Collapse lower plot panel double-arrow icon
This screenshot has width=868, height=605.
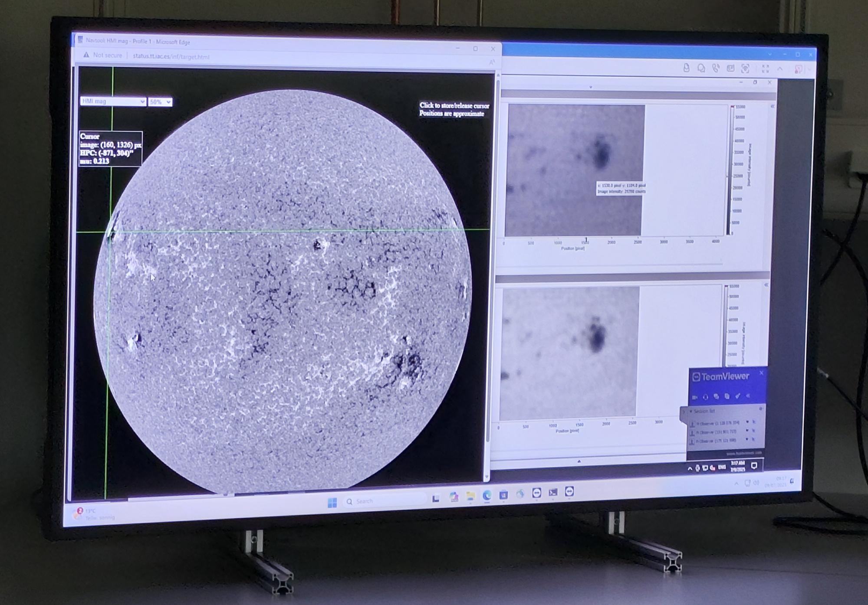coord(766,285)
